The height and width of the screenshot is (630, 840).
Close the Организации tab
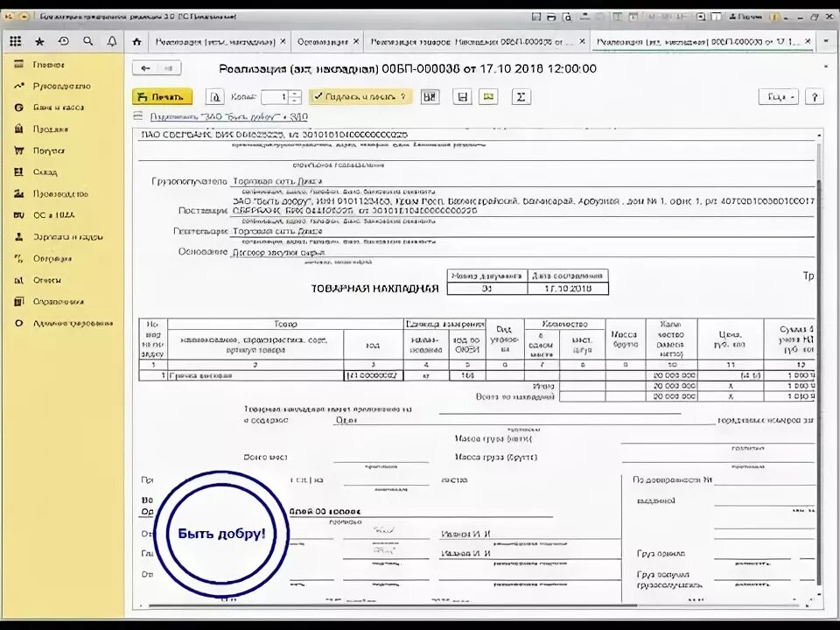(x=356, y=41)
